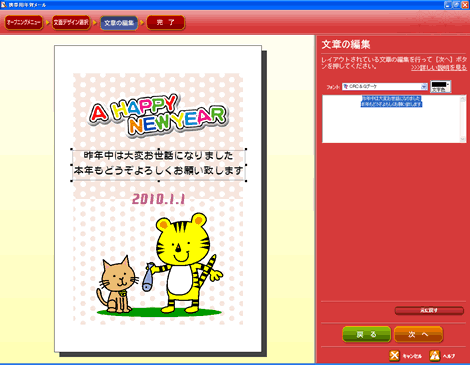Image resolution: width=470 pixels, height=365 pixels.
Task: Click the green 戻る back button
Action: [367, 334]
